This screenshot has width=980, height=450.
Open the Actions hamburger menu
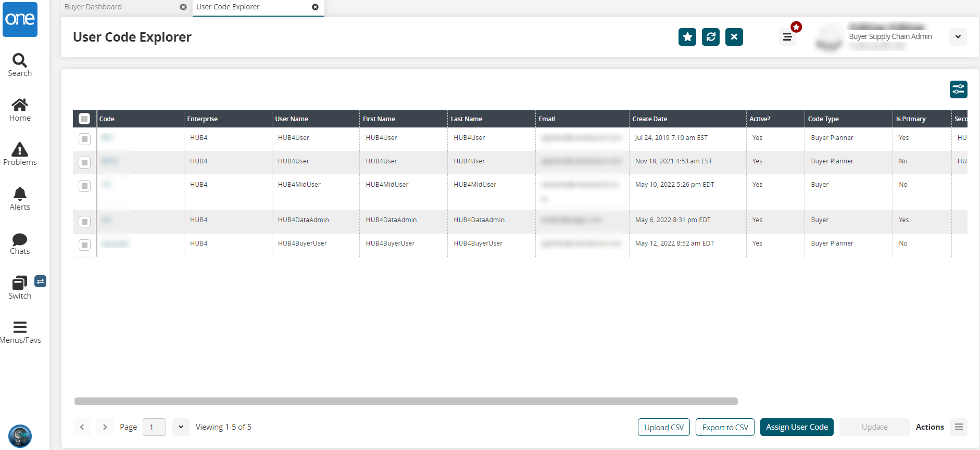(x=959, y=427)
